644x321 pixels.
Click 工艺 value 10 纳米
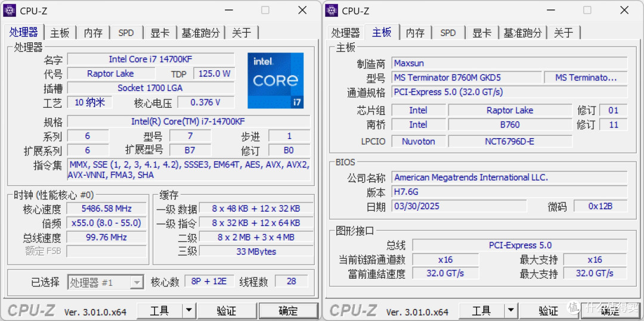click(89, 102)
